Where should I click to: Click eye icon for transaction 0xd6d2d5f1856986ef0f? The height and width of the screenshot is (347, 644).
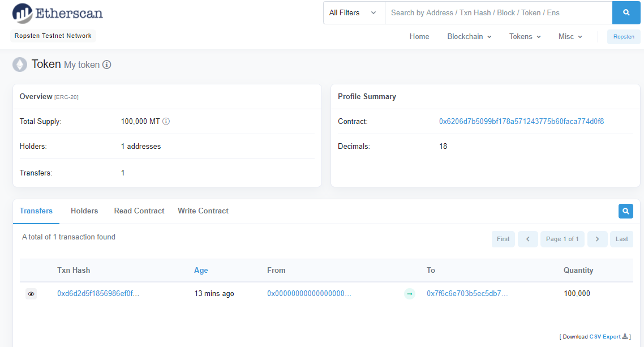[x=31, y=294]
